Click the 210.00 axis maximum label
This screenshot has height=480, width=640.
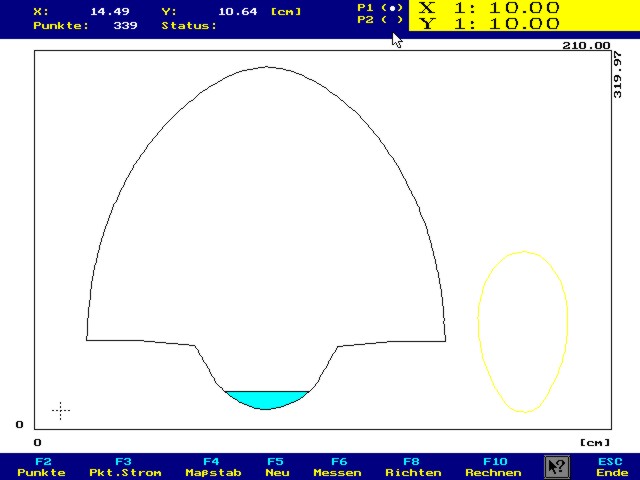586,45
